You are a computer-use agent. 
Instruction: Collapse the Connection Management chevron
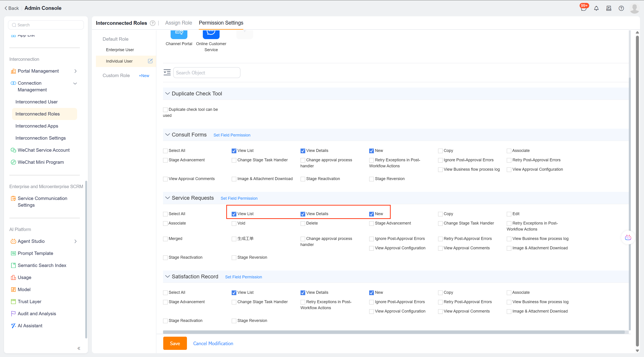click(75, 84)
